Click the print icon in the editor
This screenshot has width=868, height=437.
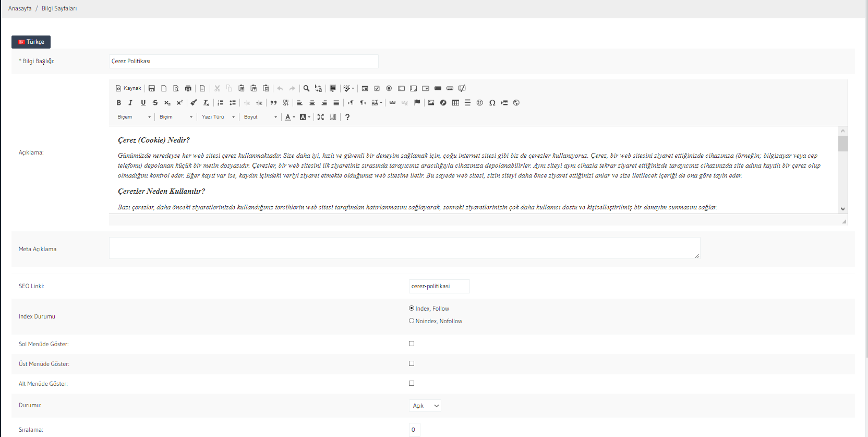(x=188, y=88)
